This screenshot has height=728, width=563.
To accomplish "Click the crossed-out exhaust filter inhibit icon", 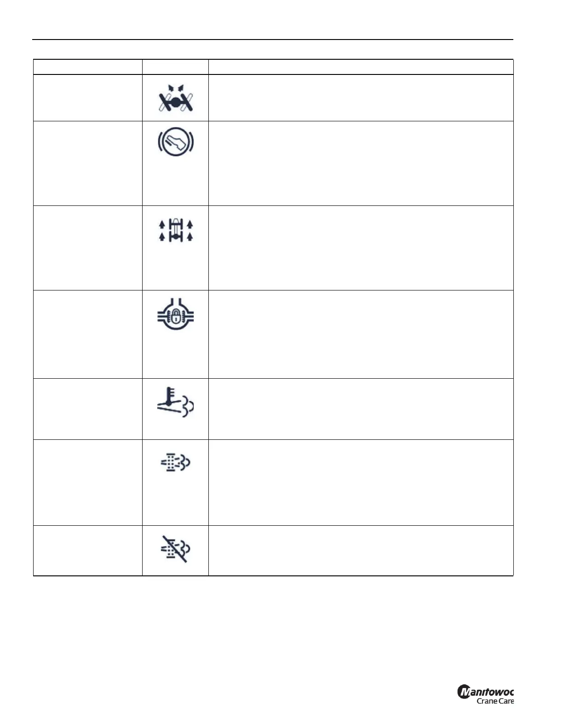I will (x=175, y=549).
